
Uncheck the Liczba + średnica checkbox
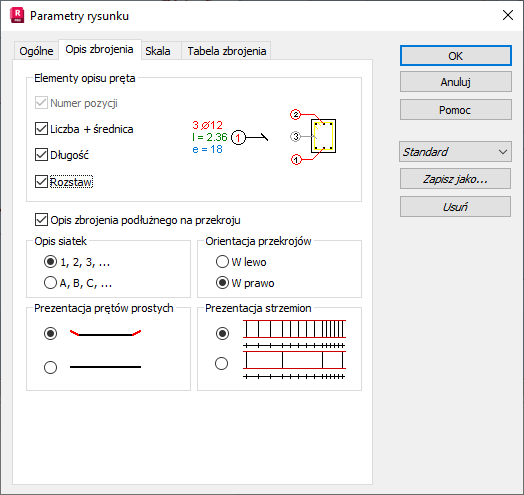click(41, 129)
